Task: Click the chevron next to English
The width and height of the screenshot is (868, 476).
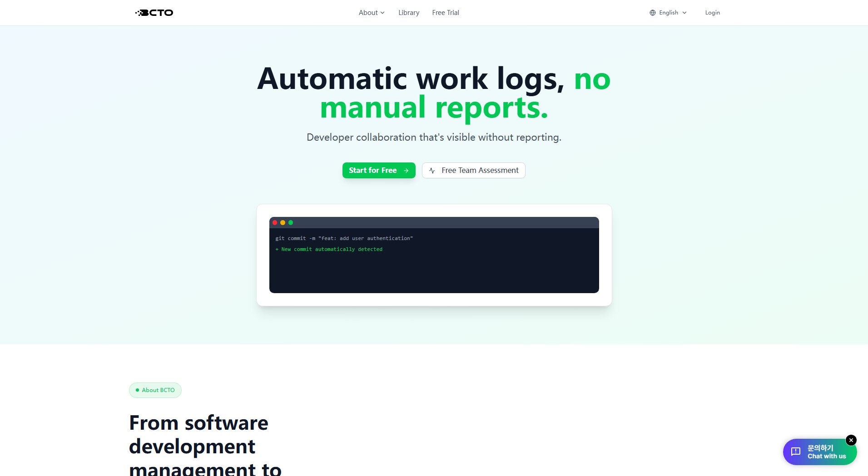Action: point(684,13)
